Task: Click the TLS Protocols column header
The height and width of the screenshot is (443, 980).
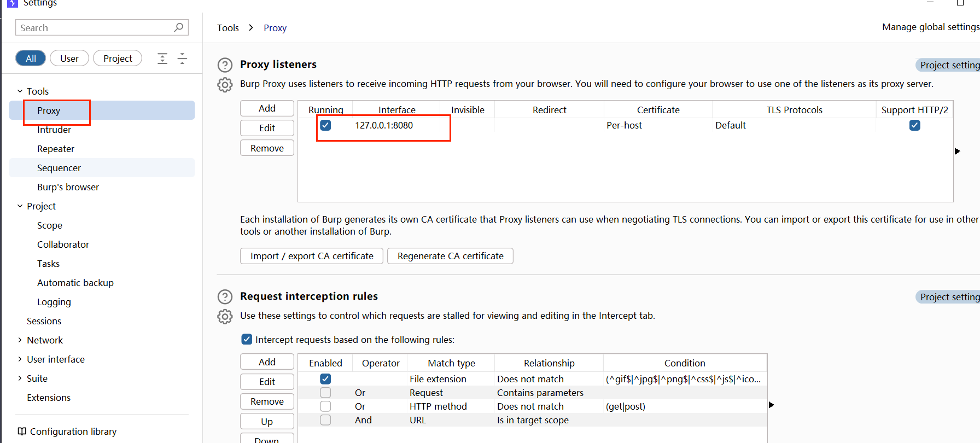Action: click(795, 110)
